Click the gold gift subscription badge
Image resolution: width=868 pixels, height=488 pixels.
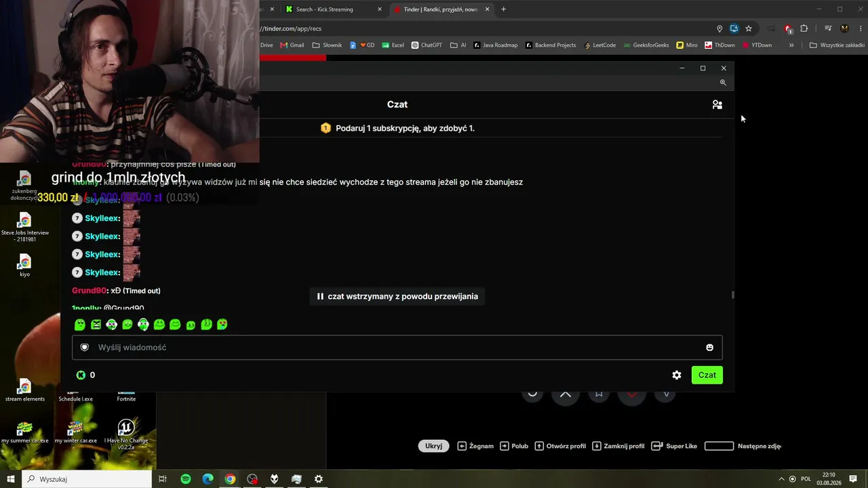tap(325, 128)
